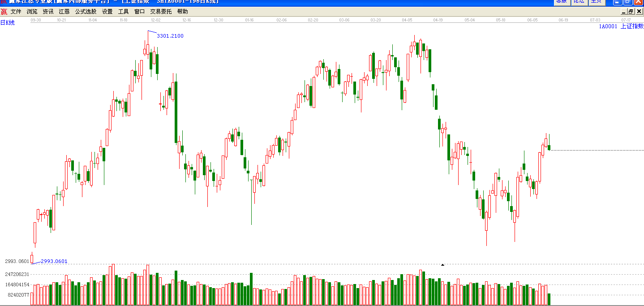Click the small black triangle marker above volume
The width and height of the screenshot is (644, 306).
[442, 265]
